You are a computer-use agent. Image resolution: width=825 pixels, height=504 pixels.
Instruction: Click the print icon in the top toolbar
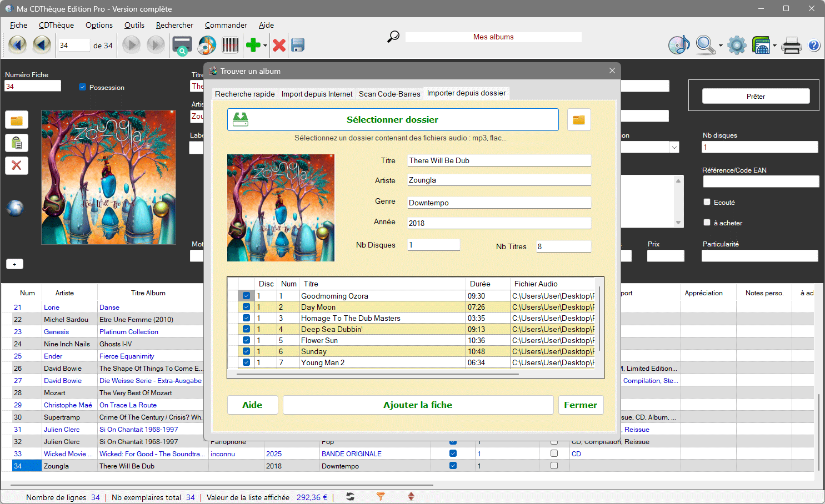(791, 46)
